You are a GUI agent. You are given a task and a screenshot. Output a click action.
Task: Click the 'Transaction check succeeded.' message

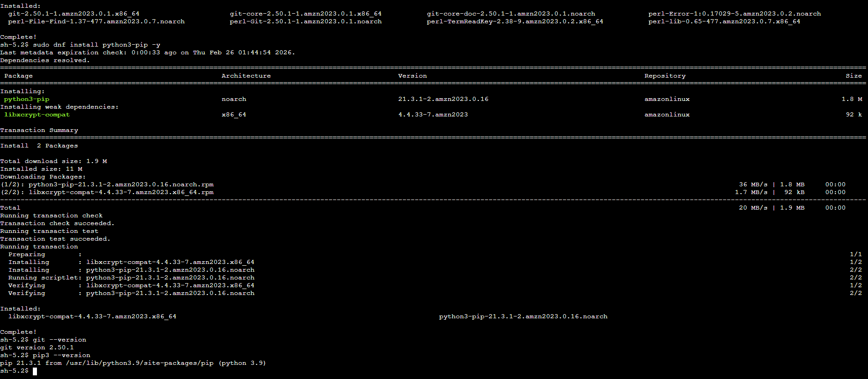click(57, 223)
